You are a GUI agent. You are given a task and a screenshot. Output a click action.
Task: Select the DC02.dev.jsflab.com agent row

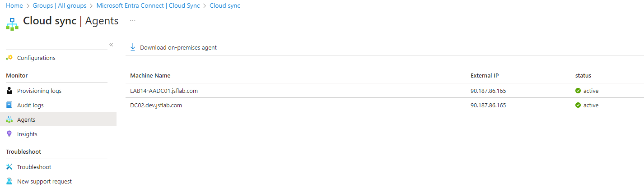click(x=384, y=105)
